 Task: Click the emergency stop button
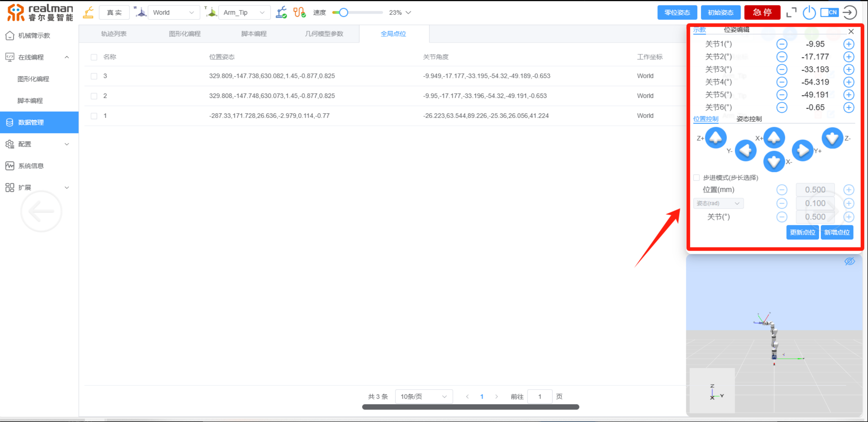coord(763,12)
